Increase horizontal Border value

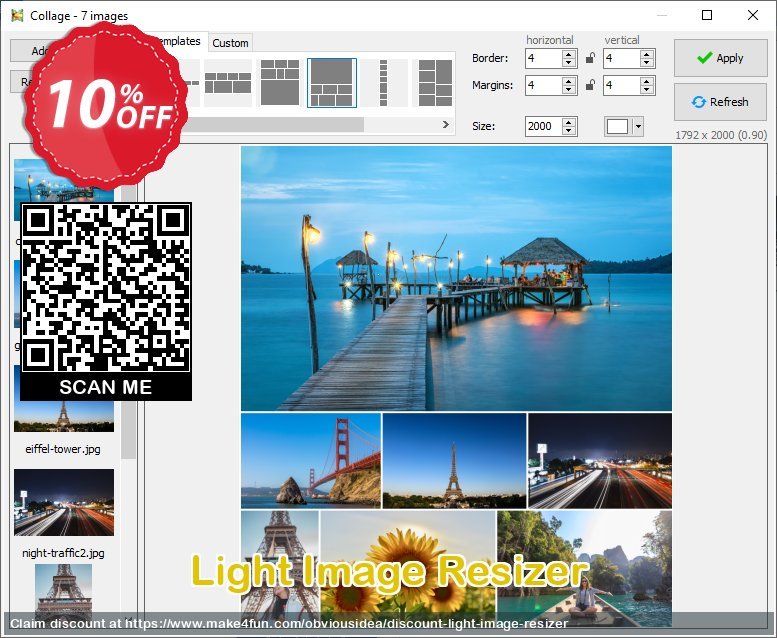[569, 54]
